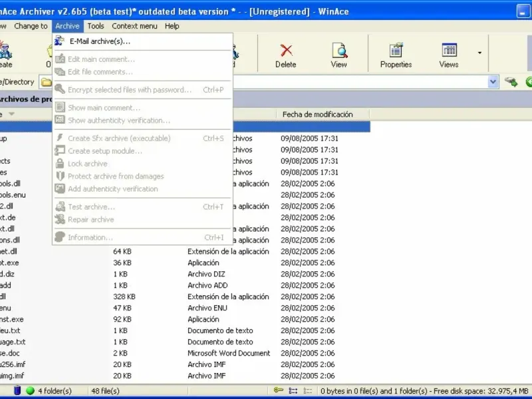This screenshot has width=532, height=399.
Task: Open the Archive menu
Action: pos(67,26)
